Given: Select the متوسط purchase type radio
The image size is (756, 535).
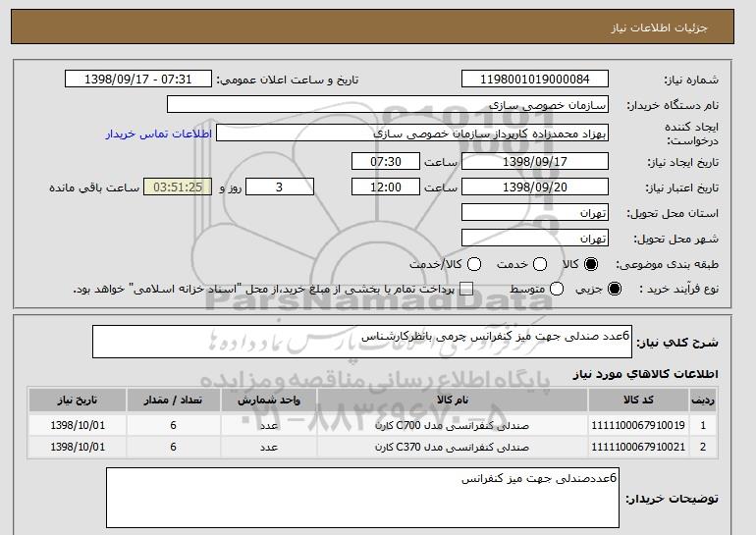Looking at the screenshot, I should click(x=557, y=289).
